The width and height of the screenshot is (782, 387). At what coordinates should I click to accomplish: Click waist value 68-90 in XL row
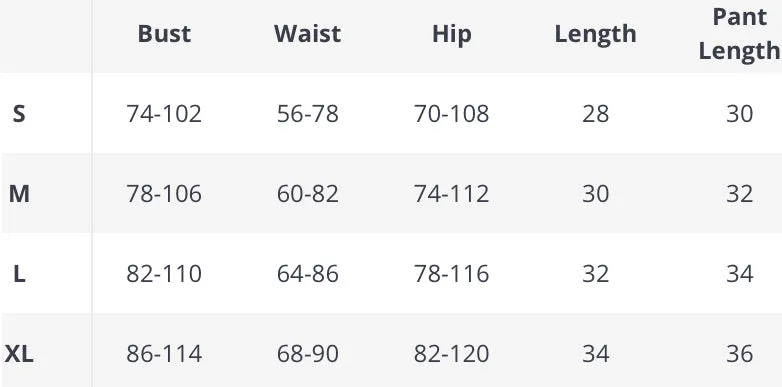(x=308, y=354)
